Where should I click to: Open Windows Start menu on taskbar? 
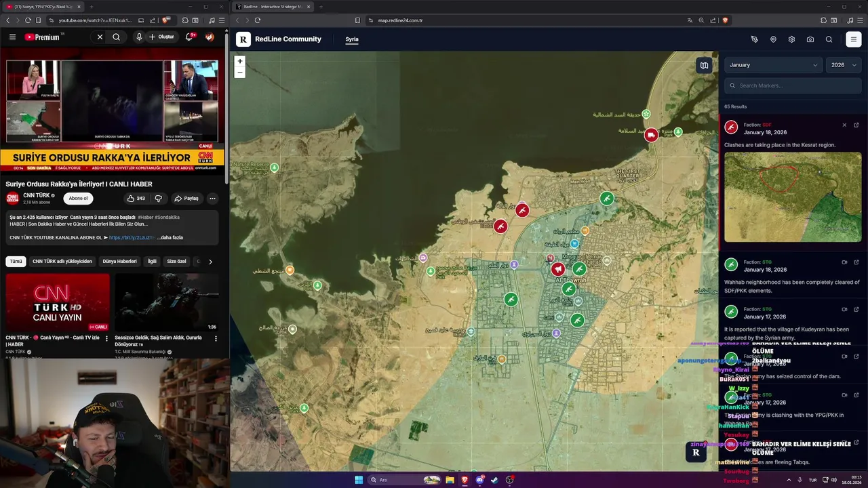coord(359,480)
